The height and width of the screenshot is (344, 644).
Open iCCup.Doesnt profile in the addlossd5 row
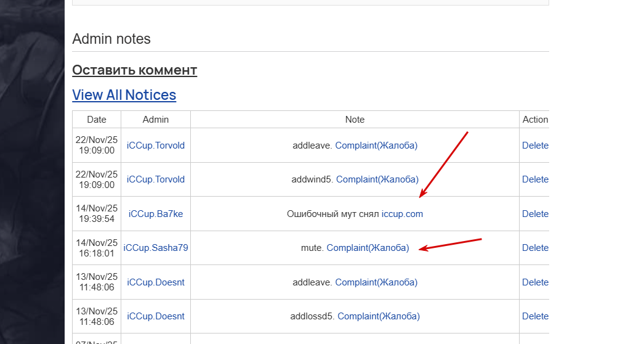(156, 316)
